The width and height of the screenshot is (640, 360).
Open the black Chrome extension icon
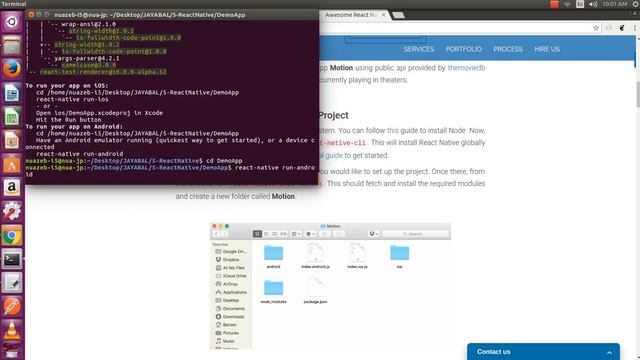(622, 28)
